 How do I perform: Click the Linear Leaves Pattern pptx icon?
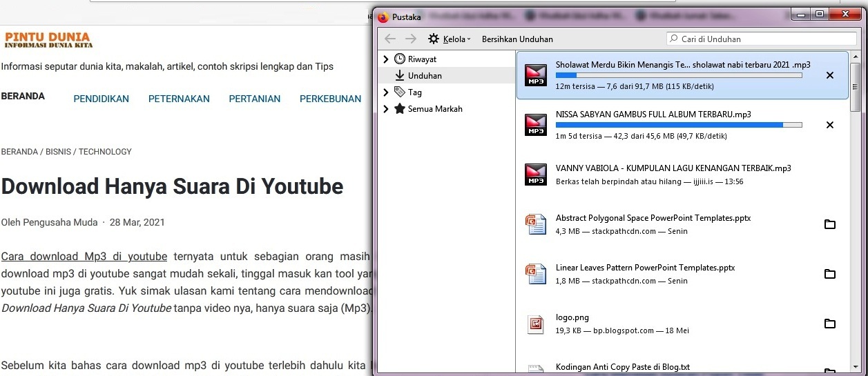pyautogui.click(x=536, y=274)
